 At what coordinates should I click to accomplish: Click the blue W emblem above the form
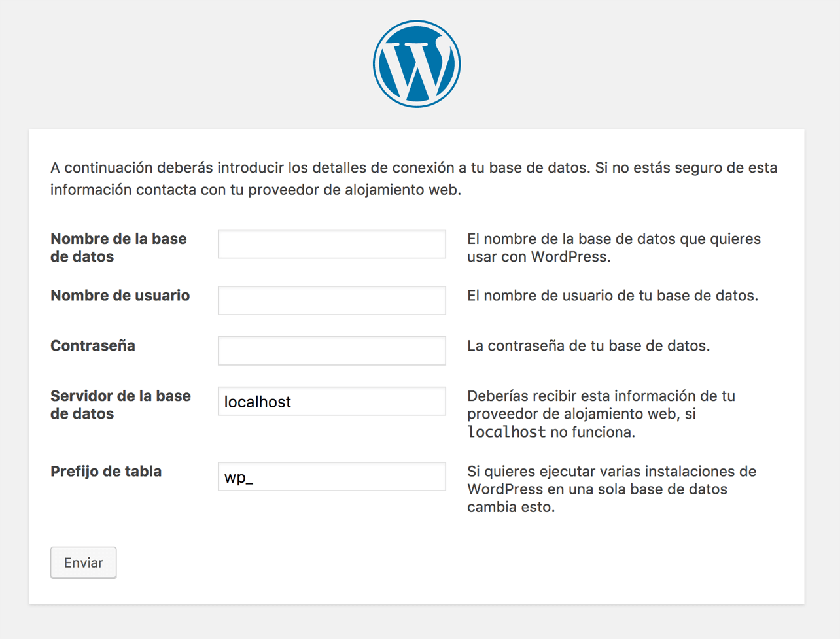tap(416, 63)
